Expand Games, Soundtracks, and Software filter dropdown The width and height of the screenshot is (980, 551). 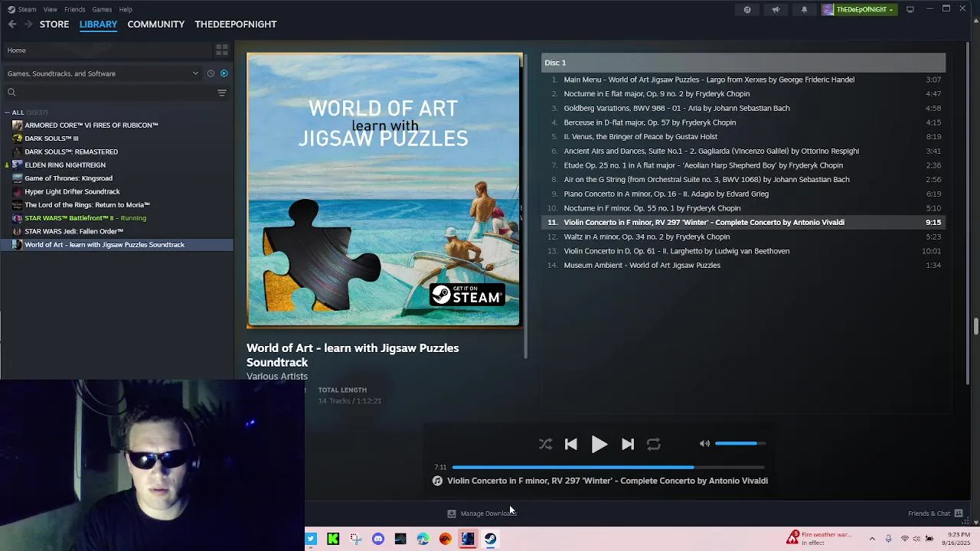tap(103, 73)
